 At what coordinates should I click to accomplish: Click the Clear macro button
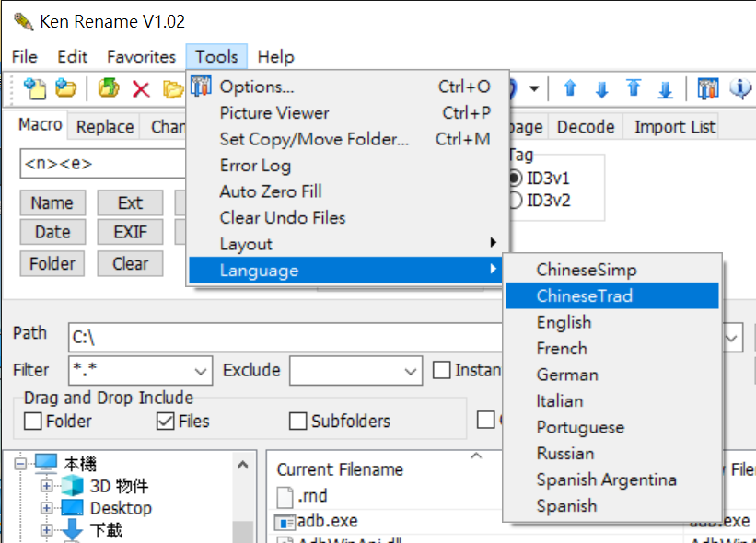tap(130, 263)
